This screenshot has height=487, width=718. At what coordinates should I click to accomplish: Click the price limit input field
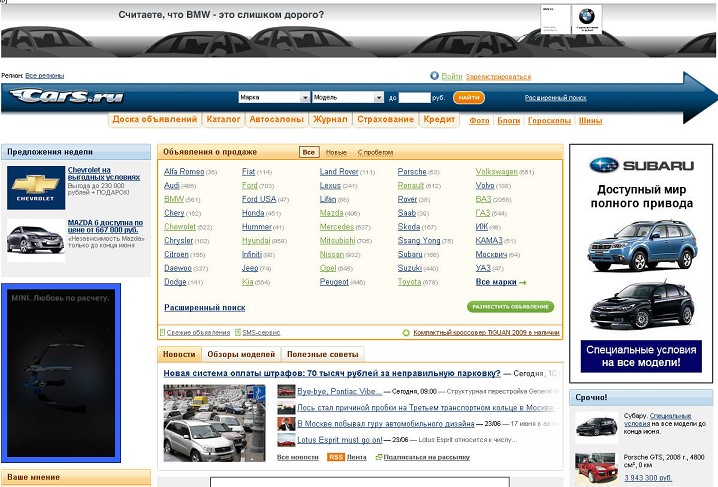tap(414, 97)
